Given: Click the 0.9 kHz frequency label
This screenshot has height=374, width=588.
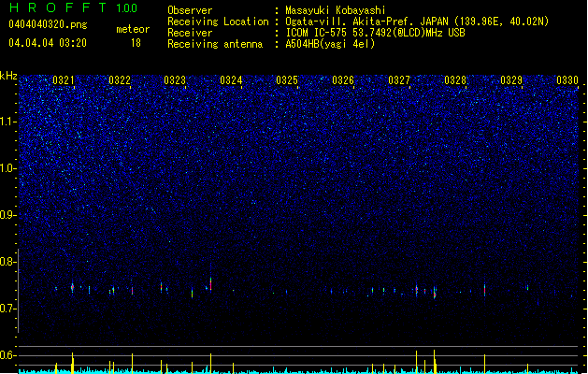Looking at the screenshot, I should (8, 215).
